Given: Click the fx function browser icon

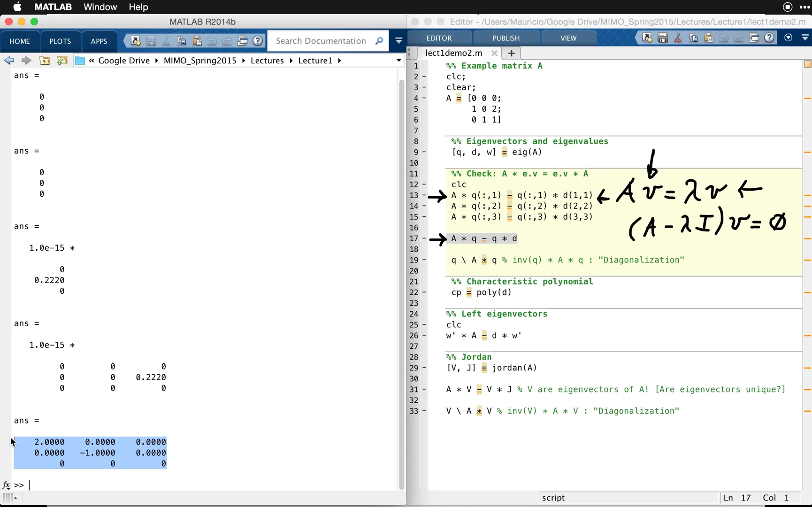Looking at the screenshot, I should click(6, 485).
